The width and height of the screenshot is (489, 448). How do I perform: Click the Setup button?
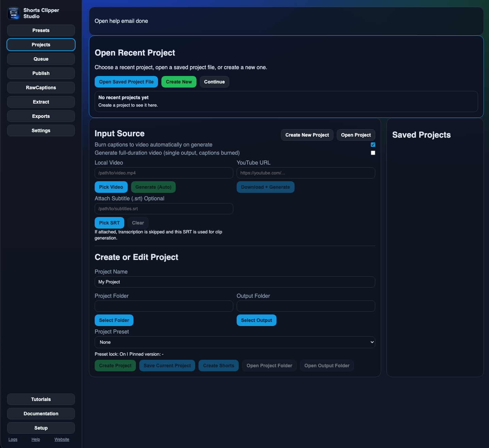[41, 428]
